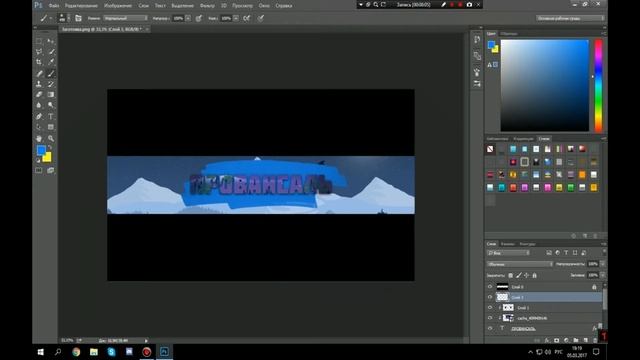The height and width of the screenshot is (360, 640).
Task: Toggle visibility of the text layer
Action: point(490,328)
